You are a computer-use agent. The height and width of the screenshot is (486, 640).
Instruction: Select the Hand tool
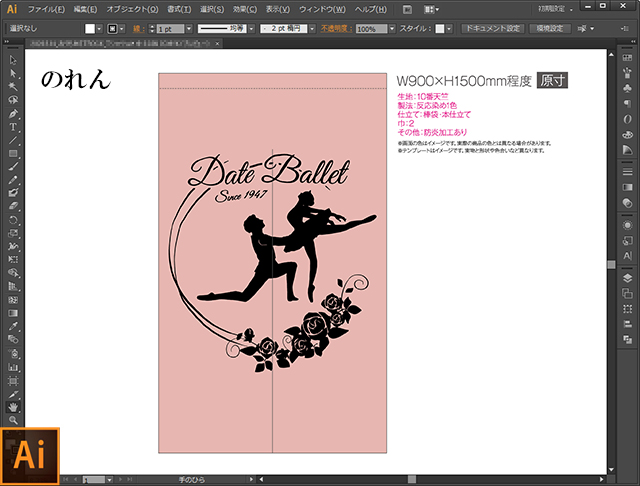coord(13,407)
